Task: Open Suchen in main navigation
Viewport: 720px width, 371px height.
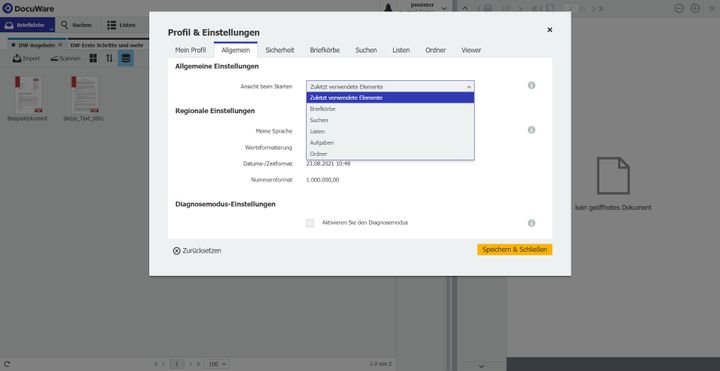Action: (x=76, y=25)
